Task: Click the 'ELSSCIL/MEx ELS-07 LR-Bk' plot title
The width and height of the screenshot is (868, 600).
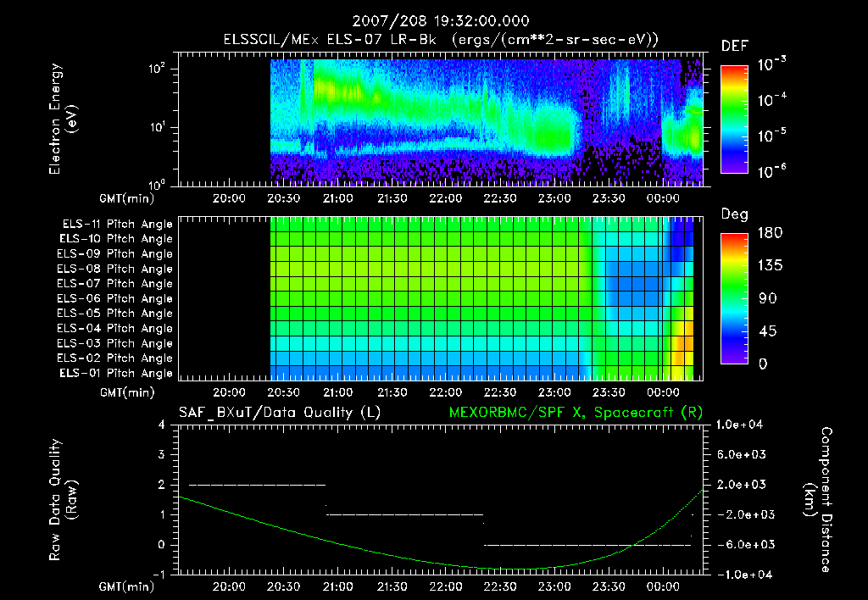Action: click(x=330, y=40)
